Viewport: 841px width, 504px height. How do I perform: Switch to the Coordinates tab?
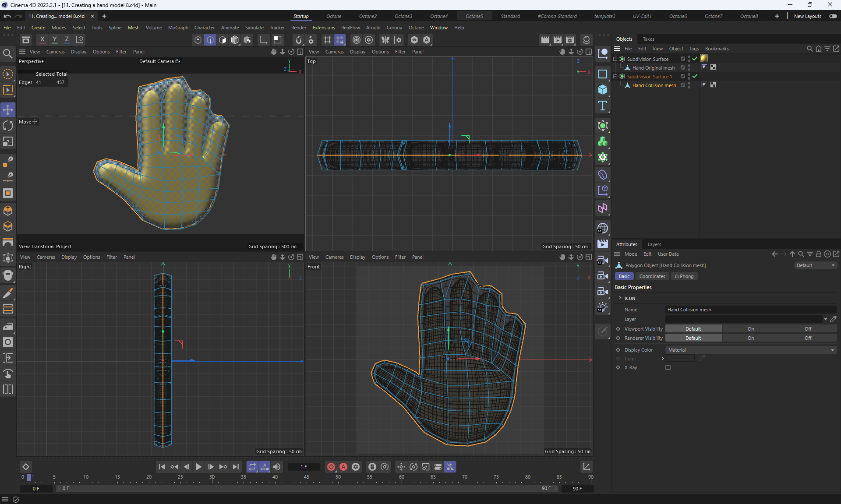652,276
